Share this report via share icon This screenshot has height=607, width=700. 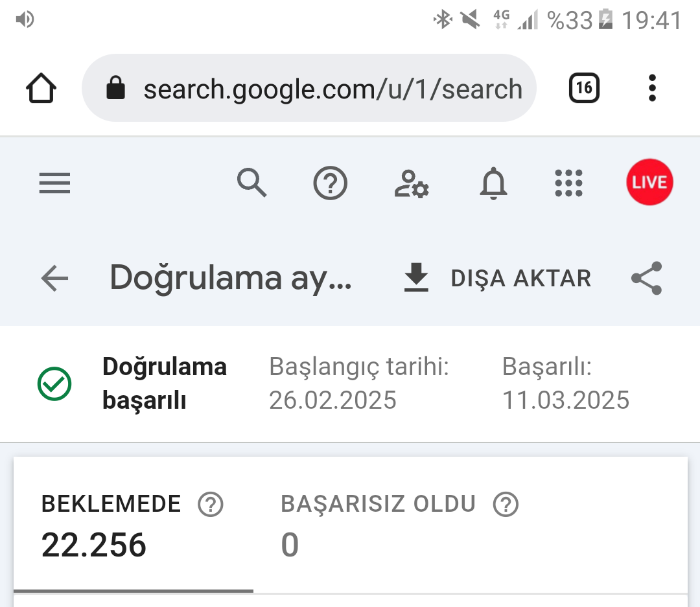click(646, 278)
